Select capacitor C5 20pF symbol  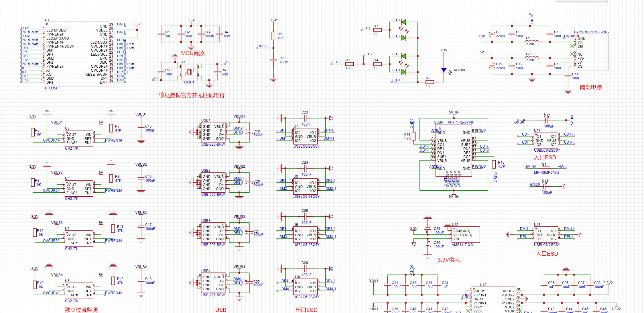click(161, 72)
